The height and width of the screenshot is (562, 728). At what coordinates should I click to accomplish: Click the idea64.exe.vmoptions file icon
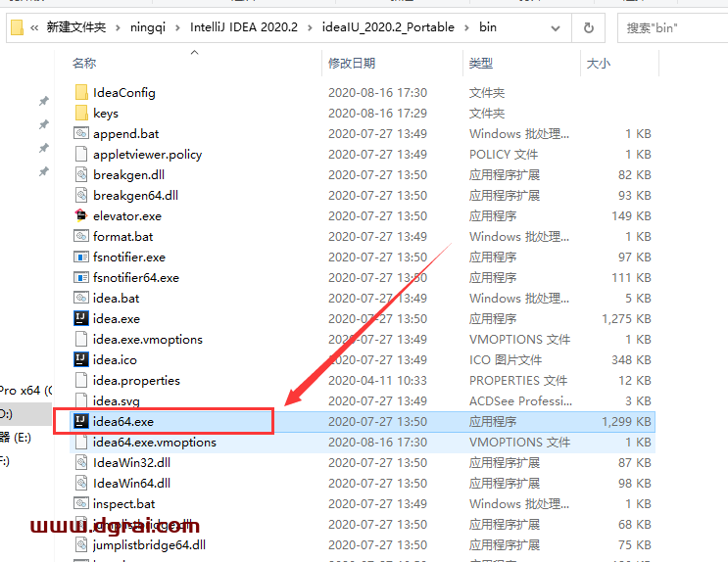point(81,442)
